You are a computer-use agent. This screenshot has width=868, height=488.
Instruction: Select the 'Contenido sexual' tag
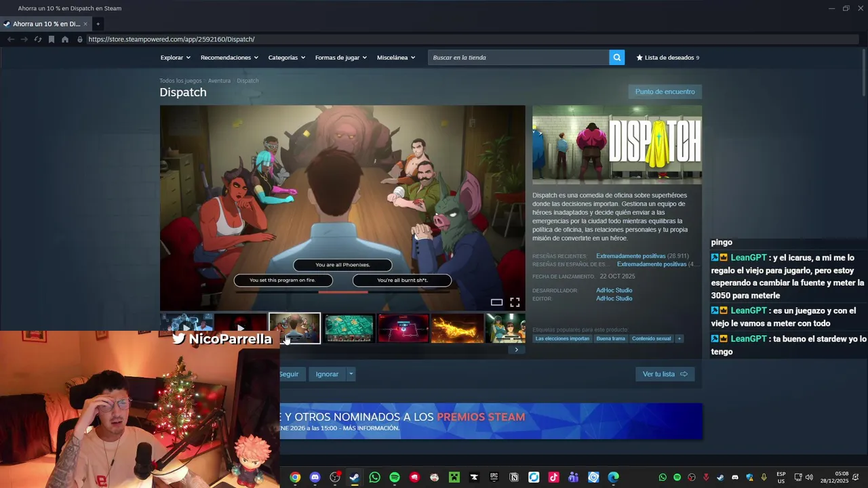[651, 338]
